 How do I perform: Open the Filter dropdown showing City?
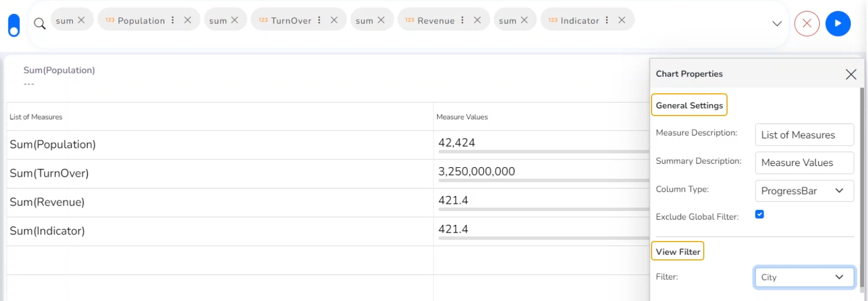tap(804, 277)
